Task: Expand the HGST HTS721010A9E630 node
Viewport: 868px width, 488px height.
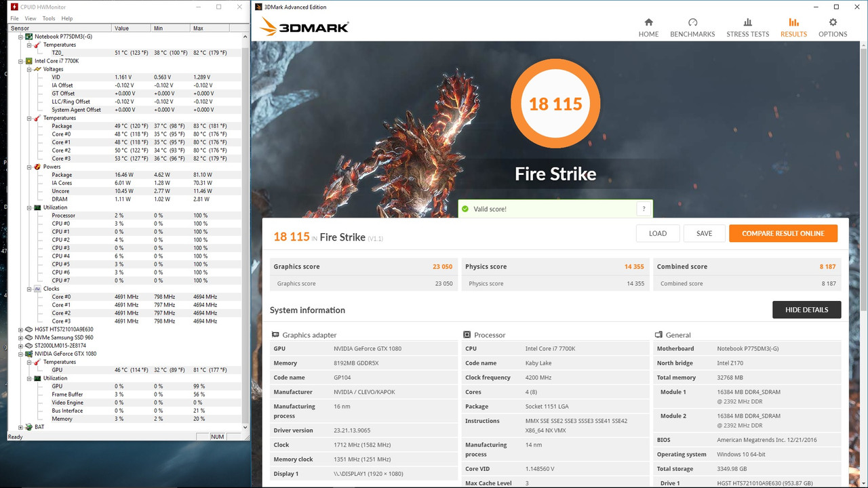Action: pos(20,329)
